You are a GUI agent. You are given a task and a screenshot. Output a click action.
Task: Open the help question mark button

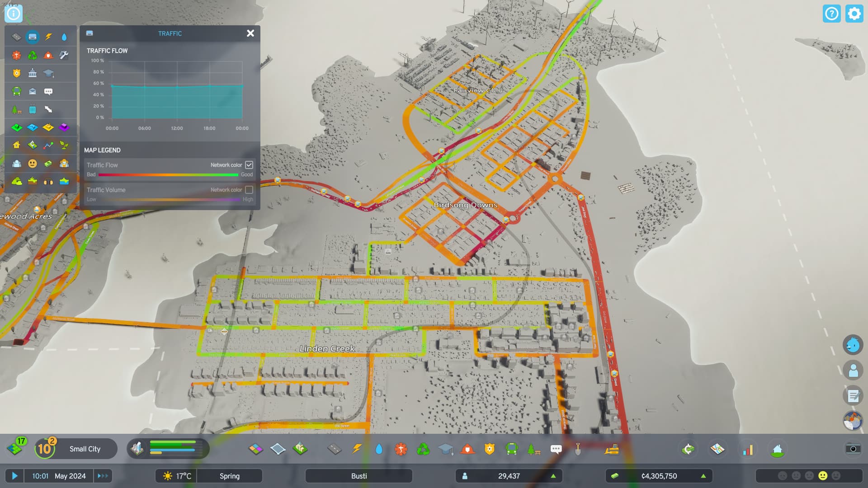tap(832, 14)
